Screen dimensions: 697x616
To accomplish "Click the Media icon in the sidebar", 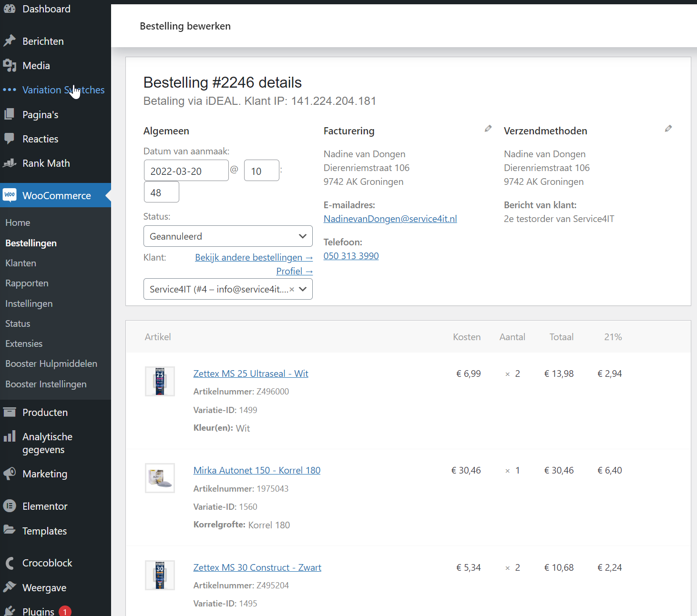I will 10,65.
